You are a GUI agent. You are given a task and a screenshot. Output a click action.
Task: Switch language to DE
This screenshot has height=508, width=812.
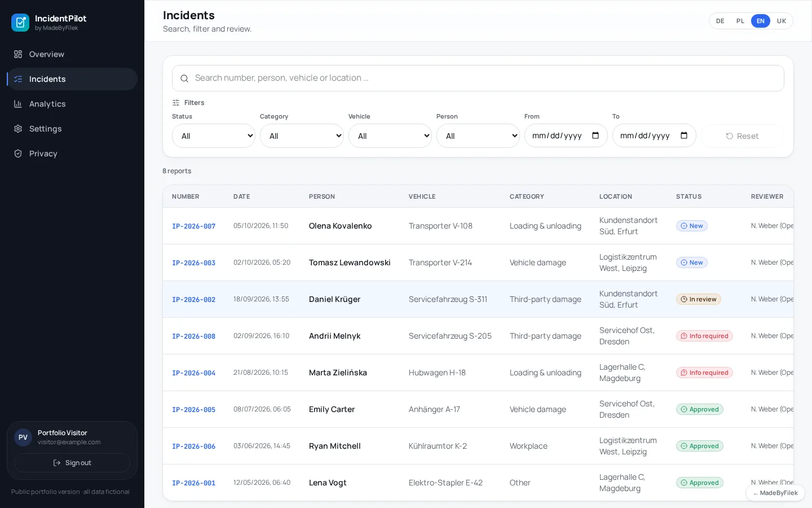pyautogui.click(x=720, y=21)
